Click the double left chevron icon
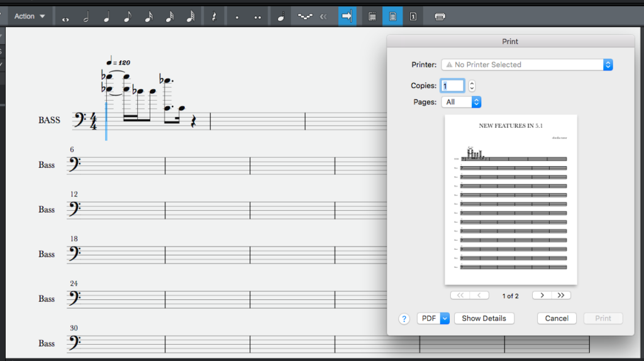 pos(324,16)
